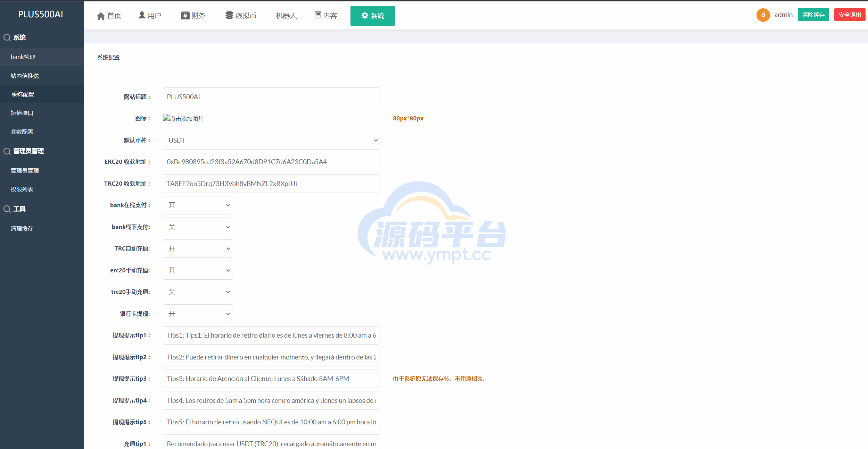Open the 财务 top menu
This screenshot has width=868, height=449.
[x=193, y=16]
